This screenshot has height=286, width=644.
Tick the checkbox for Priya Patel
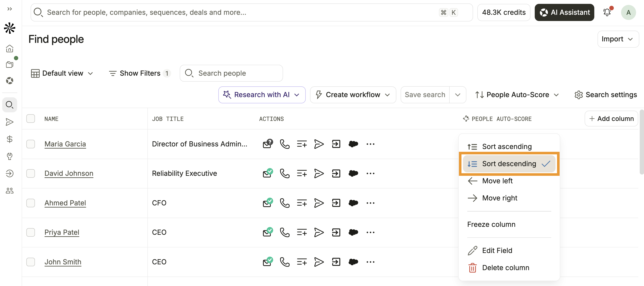coord(30,232)
